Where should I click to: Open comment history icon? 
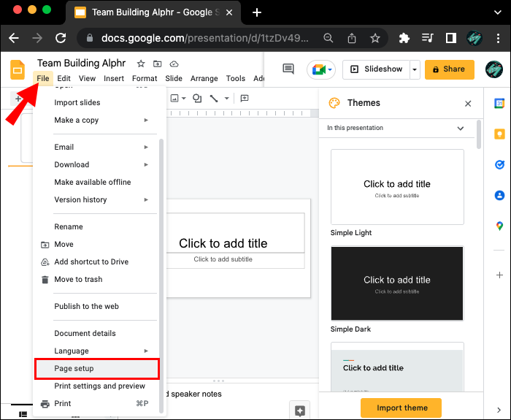288,69
